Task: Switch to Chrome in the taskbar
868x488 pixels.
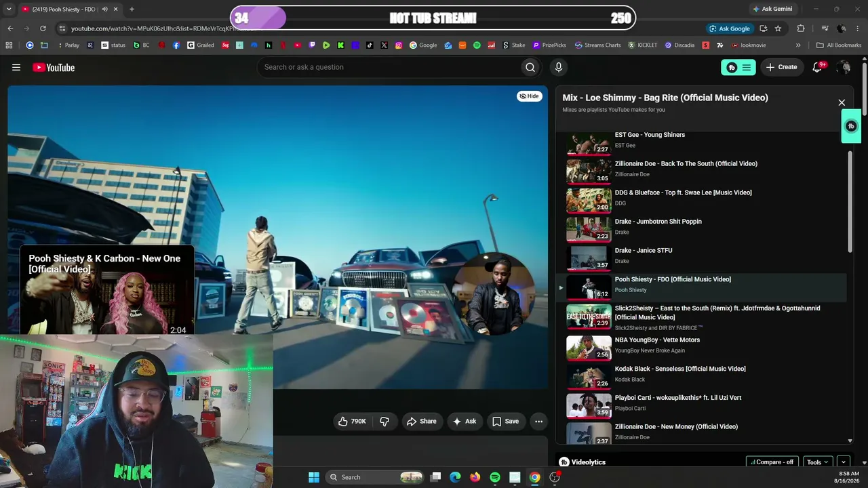Action: coord(535,477)
